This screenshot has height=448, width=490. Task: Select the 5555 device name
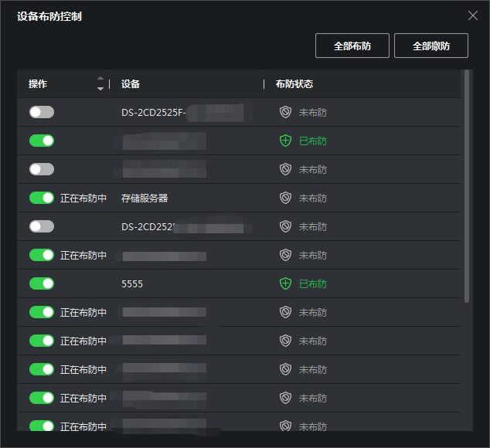(x=132, y=283)
